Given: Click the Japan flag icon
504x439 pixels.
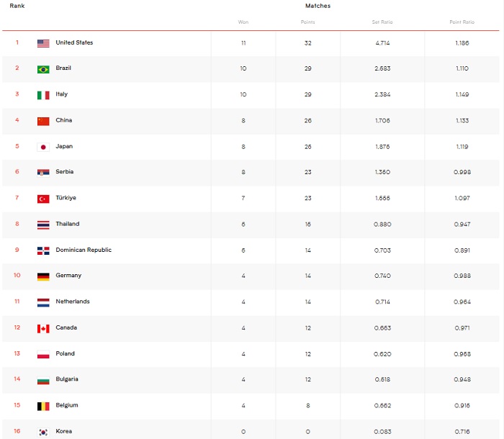Looking at the screenshot, I should pos(43,148).
